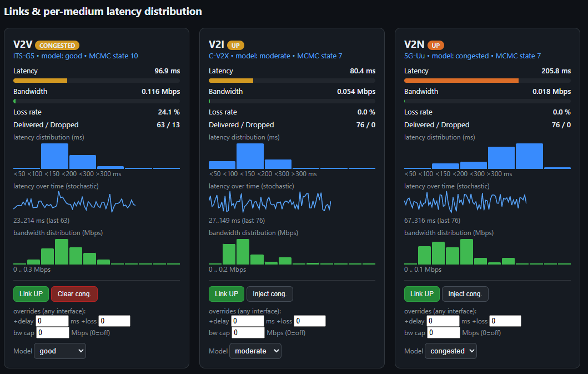This screenshot has height=374, width=588.
Task: Toggle the V2V Link UP button
Action: tap(31, 294)
